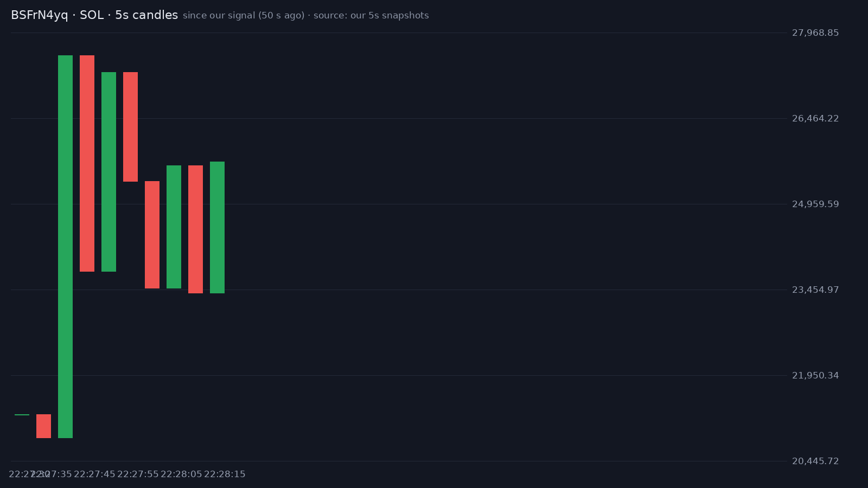Click the 23,454.97 price axis label
The image size is (868, 488).
click(815, 290)
